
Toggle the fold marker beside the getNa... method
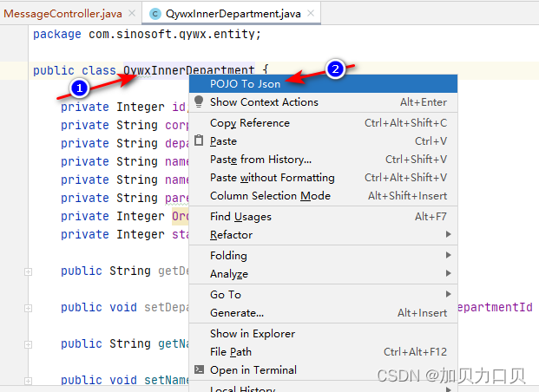pos(29,344)
